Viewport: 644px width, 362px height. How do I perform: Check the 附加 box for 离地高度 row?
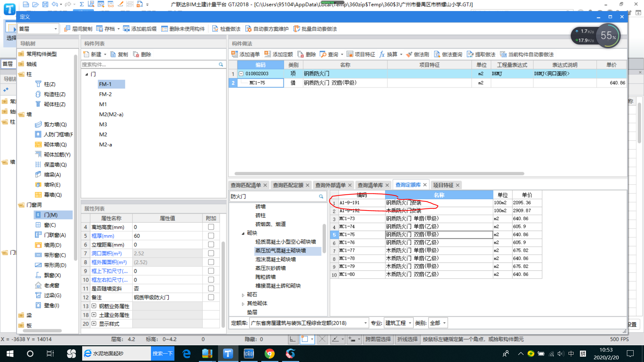[211, 227]
